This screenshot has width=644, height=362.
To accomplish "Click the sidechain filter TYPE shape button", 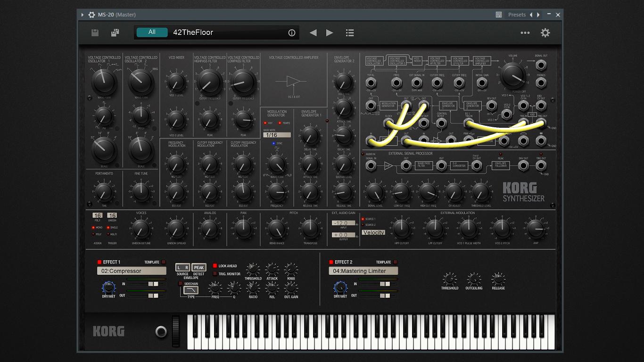I will 191,290.
